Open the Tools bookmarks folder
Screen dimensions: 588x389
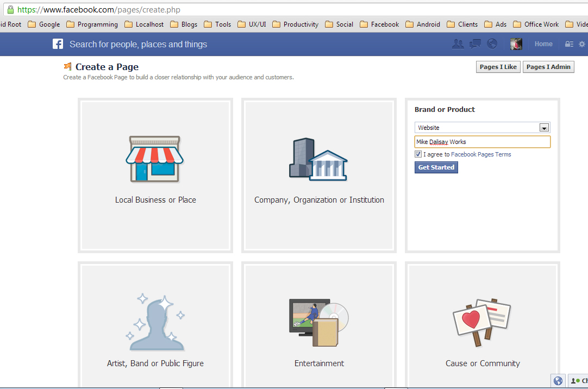click(x=217, y=24)
